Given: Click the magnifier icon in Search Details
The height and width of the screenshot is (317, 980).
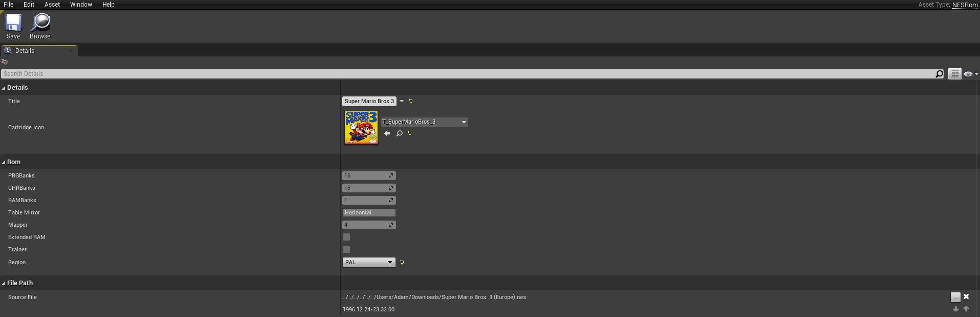Looking at the screenshot, I should [939, 74].
